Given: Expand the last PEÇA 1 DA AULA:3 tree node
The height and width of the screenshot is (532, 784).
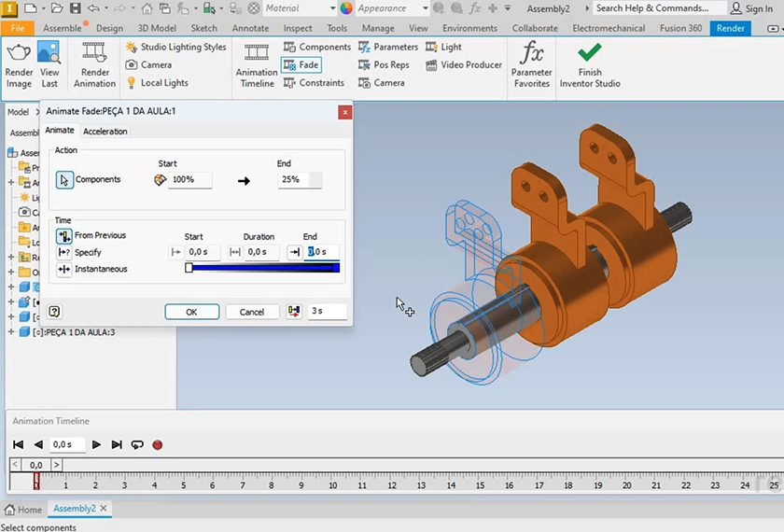Looking at the screenshot, I should [11, 331].
